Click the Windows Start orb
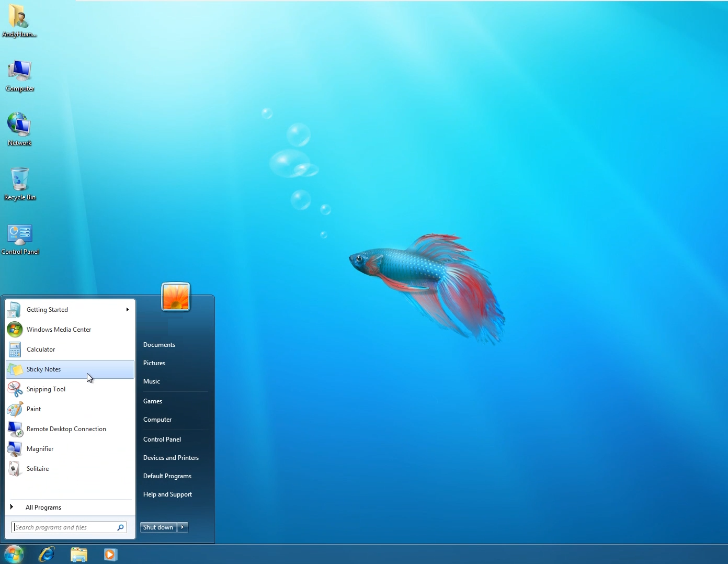Viewport: 728px width, 564px height. click(14, 554)
